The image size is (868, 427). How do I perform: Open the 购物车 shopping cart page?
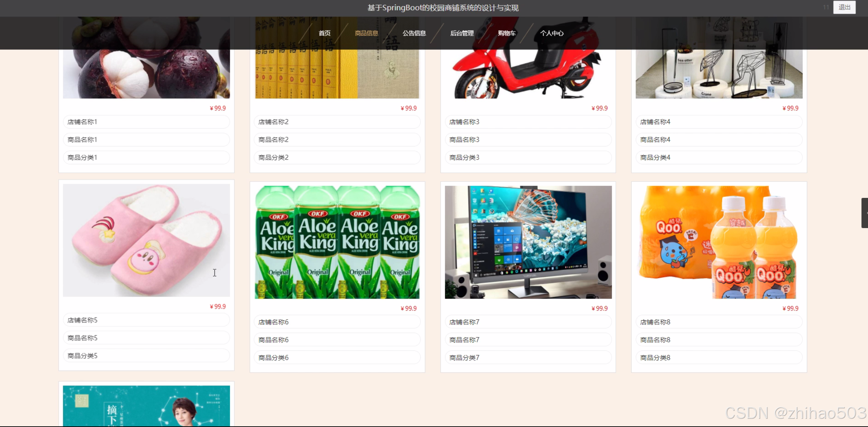point(506,33)
